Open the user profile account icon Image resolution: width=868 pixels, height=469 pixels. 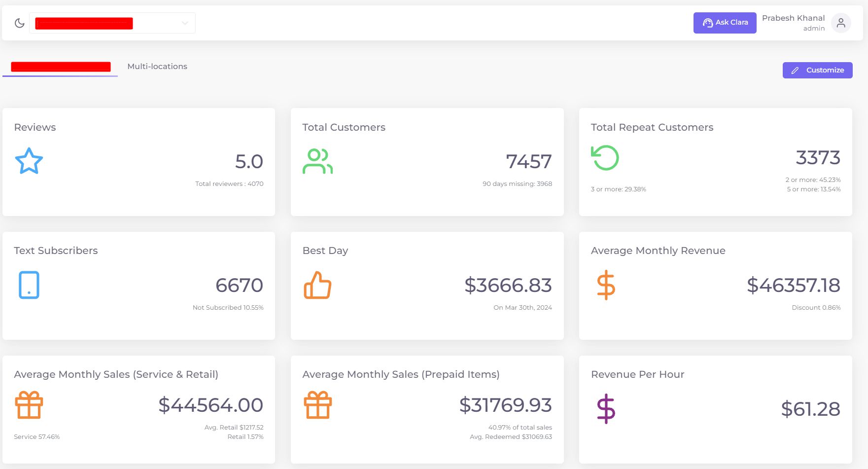tap(840, 23)
